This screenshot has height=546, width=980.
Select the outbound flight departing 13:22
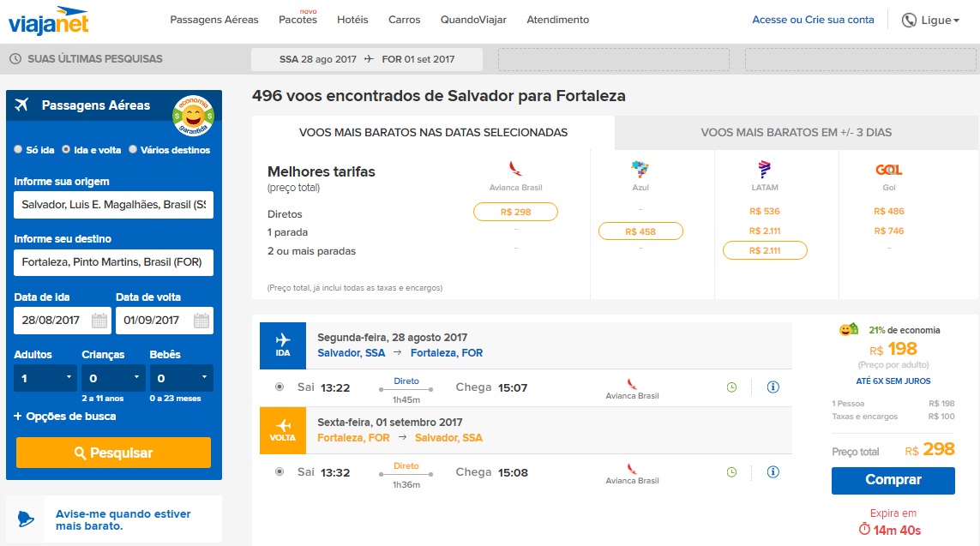pos(280,387)
